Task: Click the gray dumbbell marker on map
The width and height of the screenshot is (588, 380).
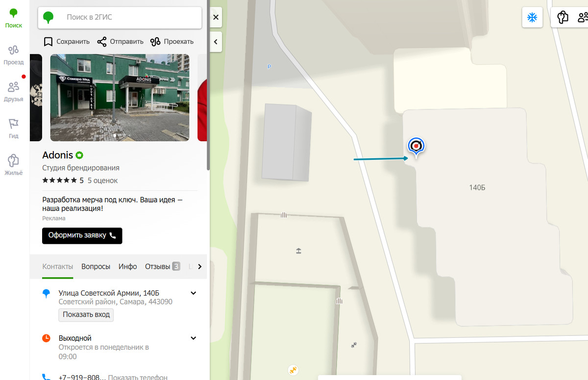Action: [354, 345]
